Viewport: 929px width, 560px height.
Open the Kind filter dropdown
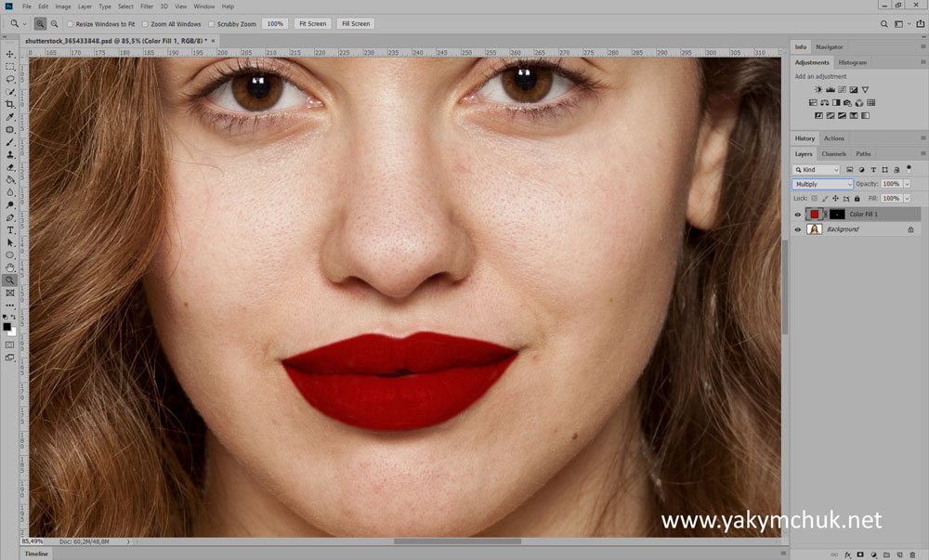point(817,169)
